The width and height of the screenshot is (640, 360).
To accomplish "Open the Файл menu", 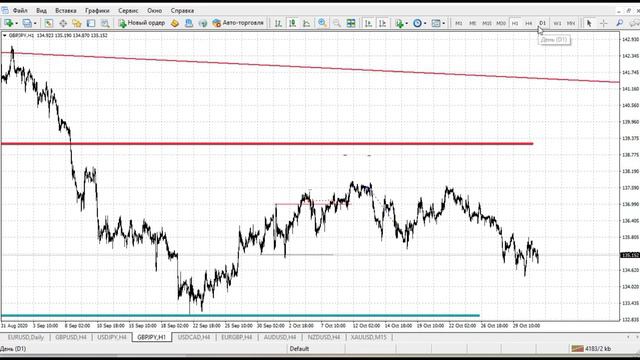I will click(x=20, y=11).
